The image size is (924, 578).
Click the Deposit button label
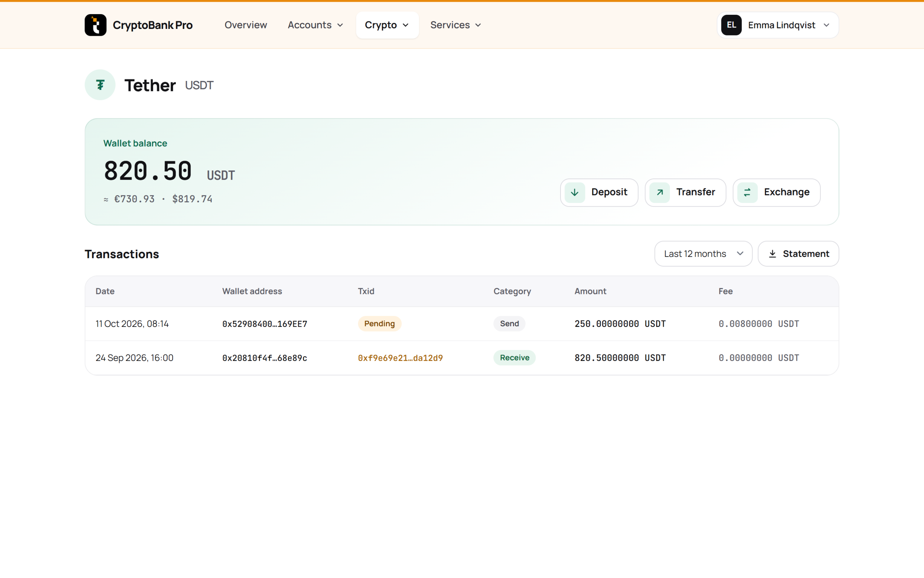pyautogui.click(x=609, y=192)
